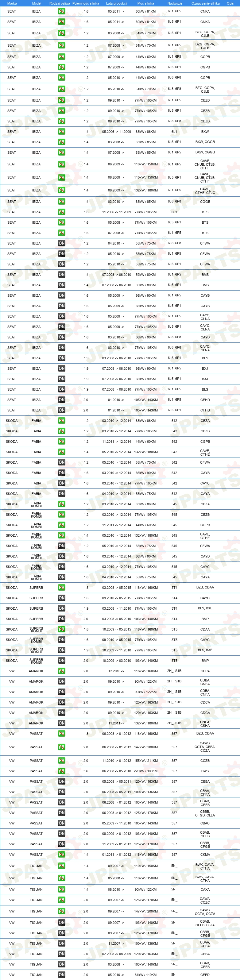Click petrol icon in Ibiza 03.2010 CGGB row
This screenshot has width=240, height=980.
click(61, 202)
